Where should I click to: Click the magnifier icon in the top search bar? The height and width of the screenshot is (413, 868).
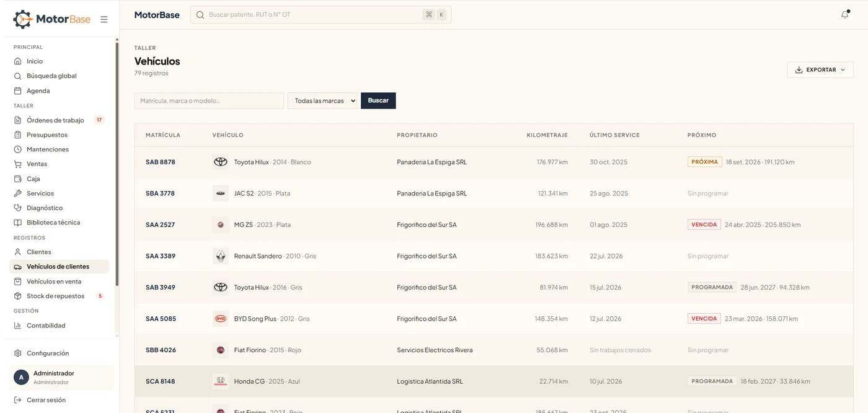tap(200, 15)
